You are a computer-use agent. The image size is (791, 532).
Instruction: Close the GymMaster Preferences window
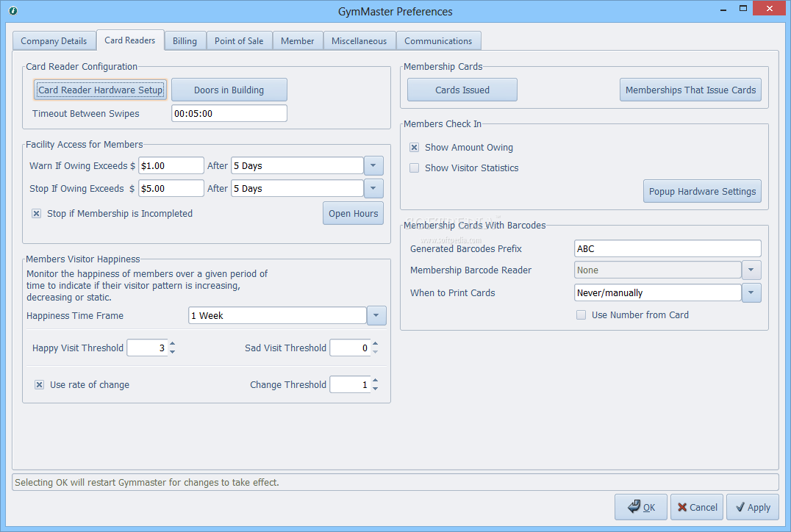pos(769,9)
